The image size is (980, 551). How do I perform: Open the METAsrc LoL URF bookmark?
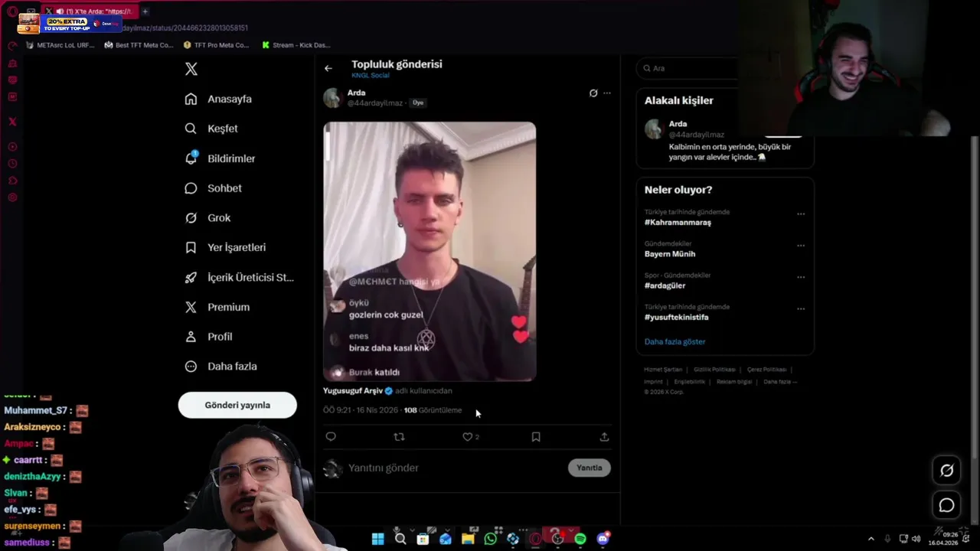click(60, 45)
